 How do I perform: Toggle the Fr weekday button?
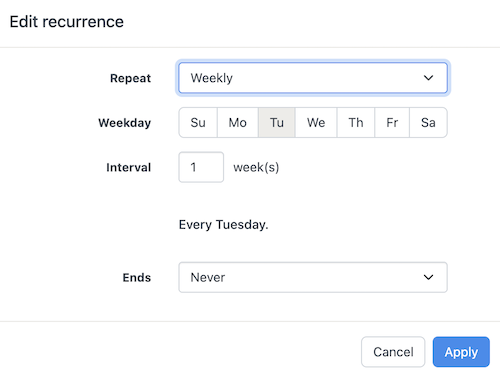point(392,122)
